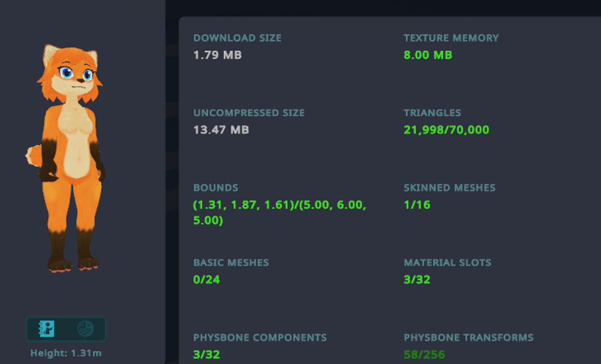Switch to the expression face icon
The image size is (601, 364).
tap(86, 329)
